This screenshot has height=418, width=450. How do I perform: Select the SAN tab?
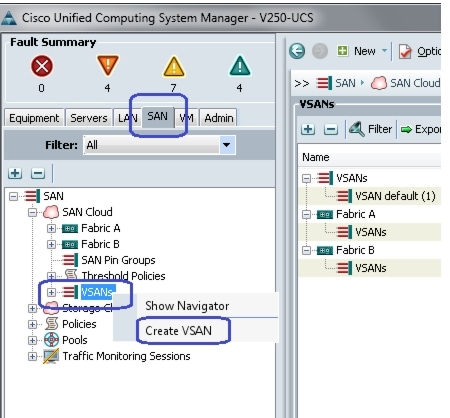tap(158, 117)
